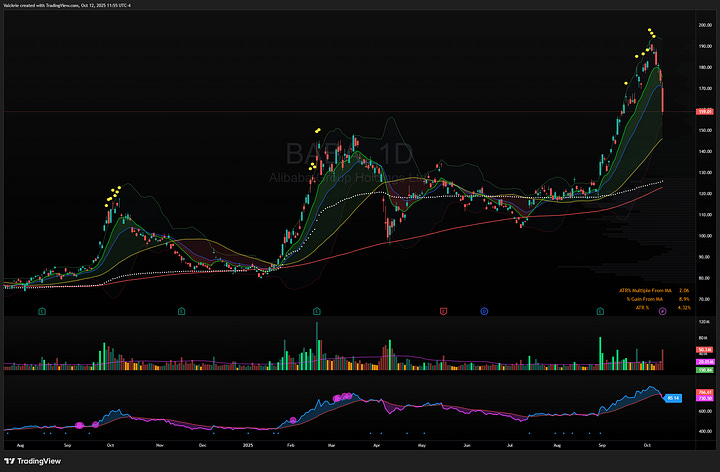
Task: Click the 170.00 price axis value
Action: (705, 89)
